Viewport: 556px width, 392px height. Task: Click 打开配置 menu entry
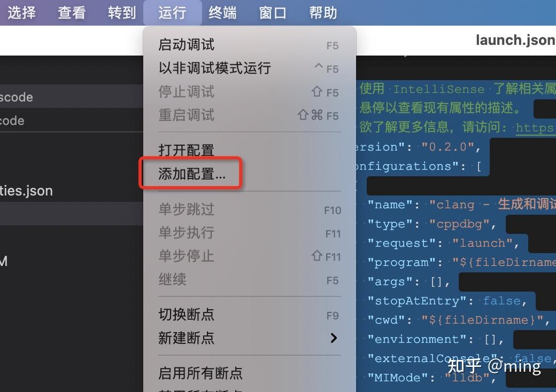click(x=249, y=150)
